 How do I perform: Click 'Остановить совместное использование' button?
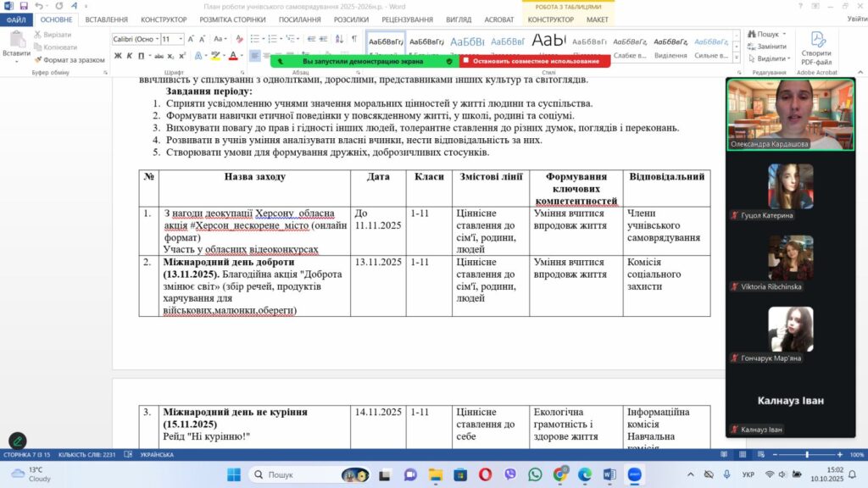pyautogui.click(x=534, y=61)
